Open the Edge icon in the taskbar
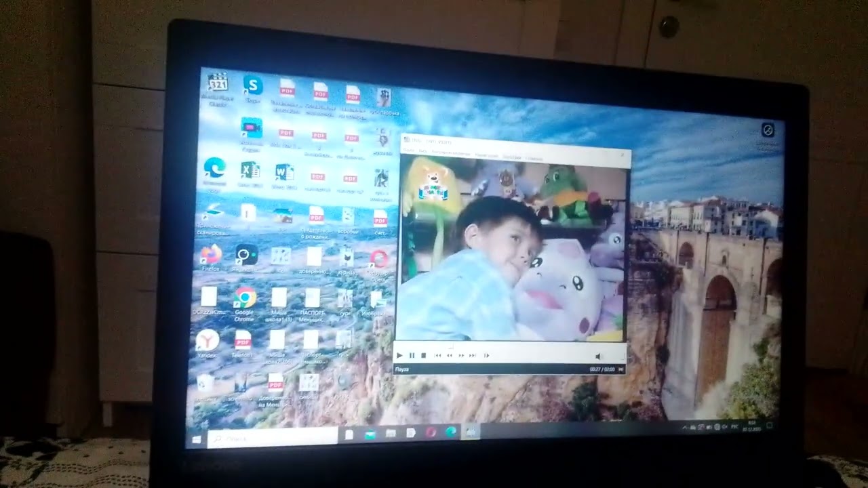This screenshot has width=868, height=488. 450,432
